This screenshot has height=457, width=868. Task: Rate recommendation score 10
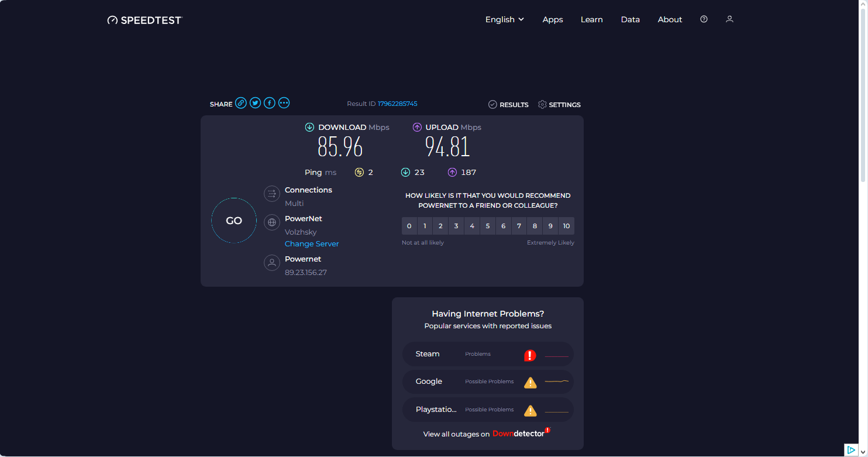[566, 226]
